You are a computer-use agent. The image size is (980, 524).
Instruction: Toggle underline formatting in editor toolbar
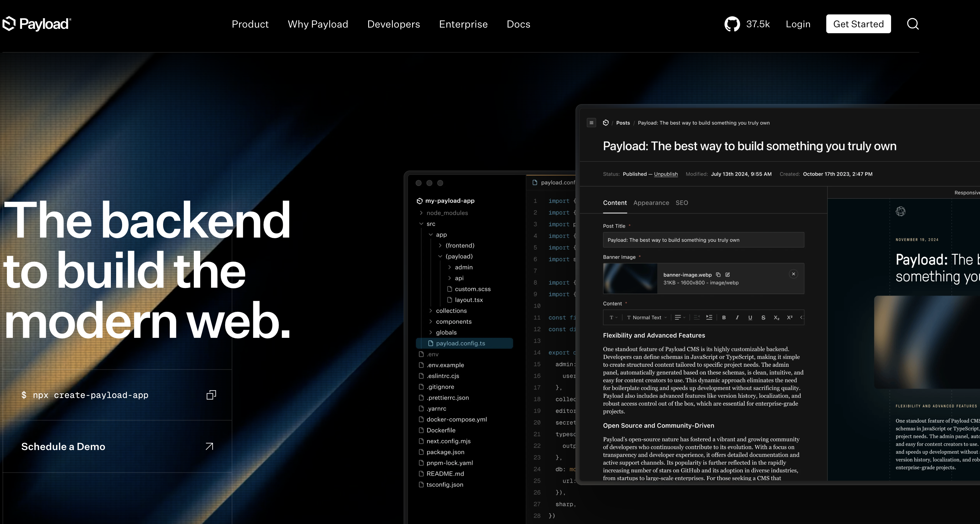click(750, 317)
